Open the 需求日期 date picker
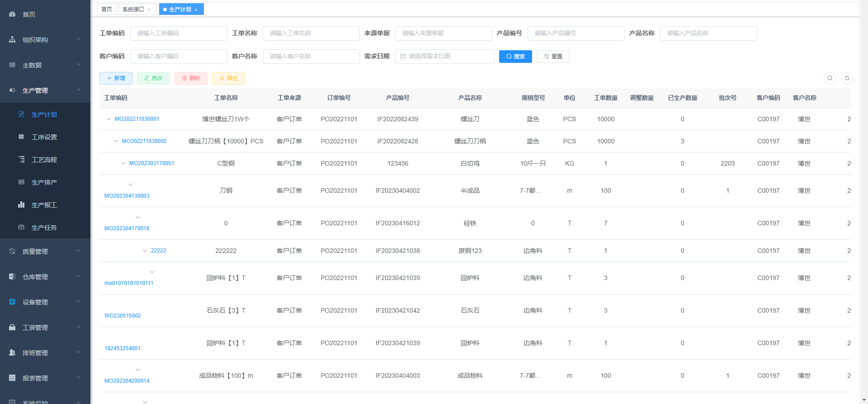The height and width of the screenshot is (404, 868). [445, 57]
